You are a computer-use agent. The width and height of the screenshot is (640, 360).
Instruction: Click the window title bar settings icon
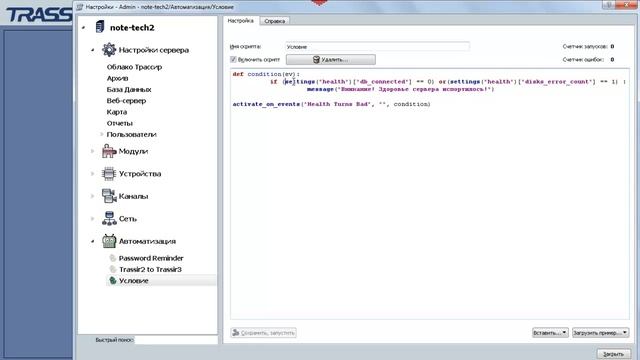pos(80,7)
